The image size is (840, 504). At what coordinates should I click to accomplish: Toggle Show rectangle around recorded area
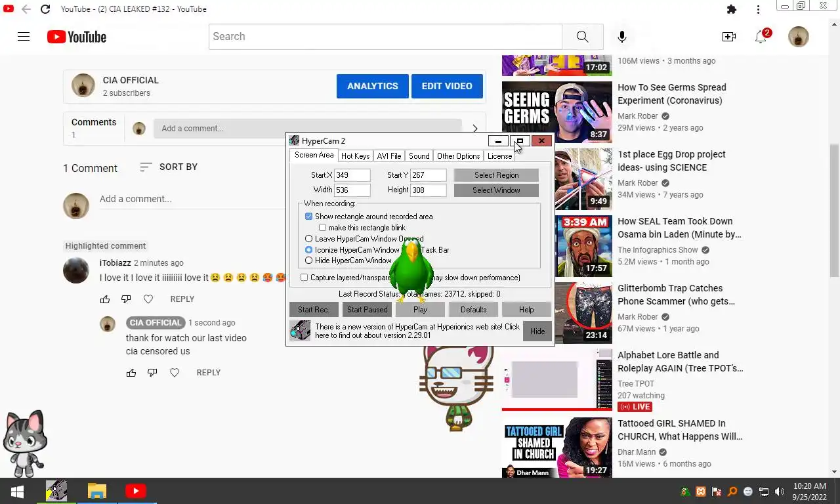308,217
